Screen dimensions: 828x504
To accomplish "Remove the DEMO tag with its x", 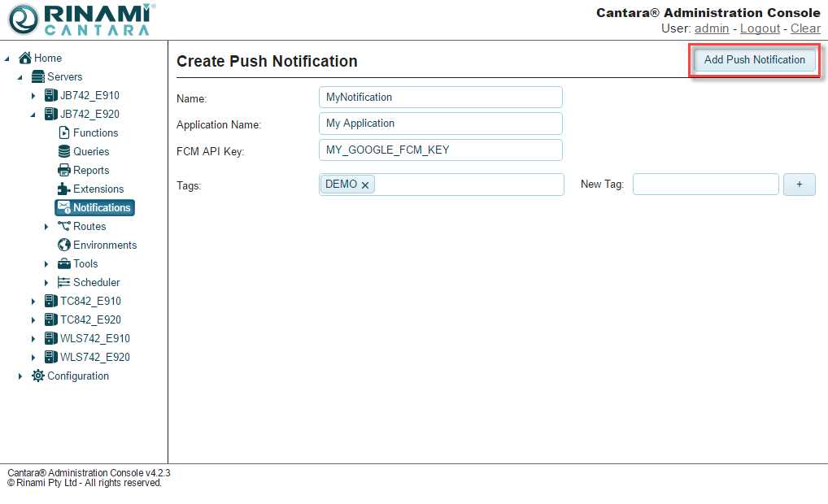I will point(365,185).
